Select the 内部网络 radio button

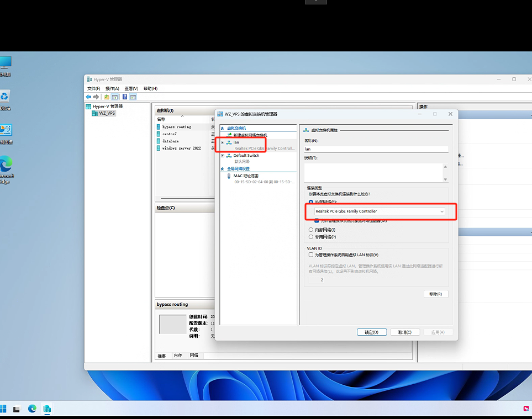311,230
